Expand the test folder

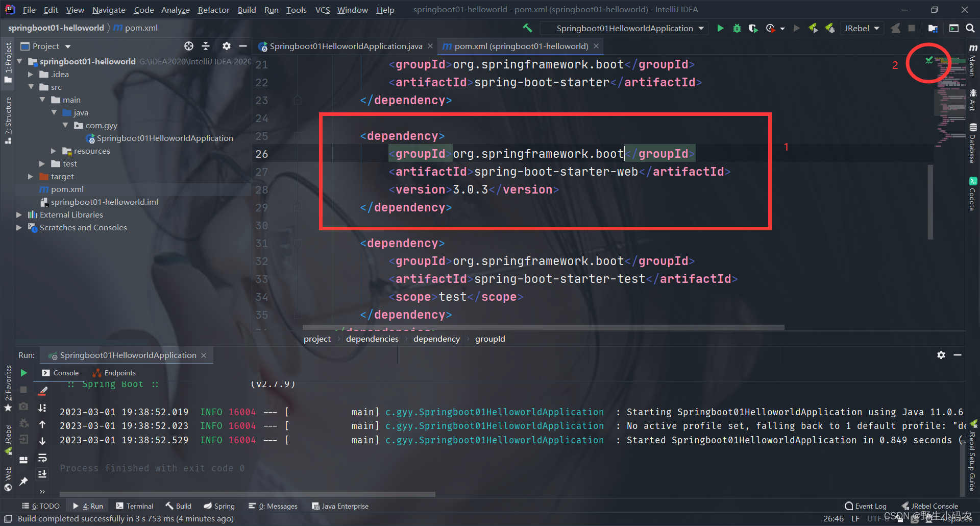tap(42, 163)
